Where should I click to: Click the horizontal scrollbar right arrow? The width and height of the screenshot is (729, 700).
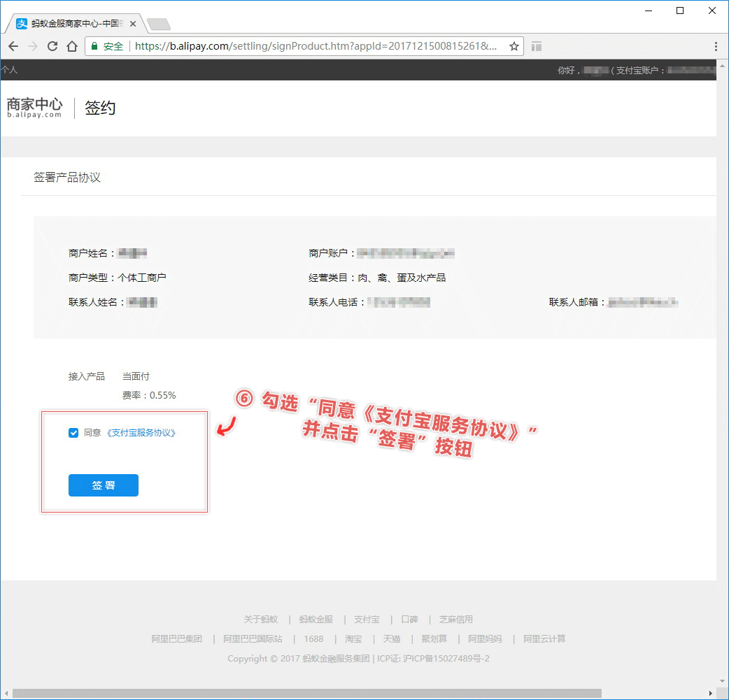(x=710, y=694)
